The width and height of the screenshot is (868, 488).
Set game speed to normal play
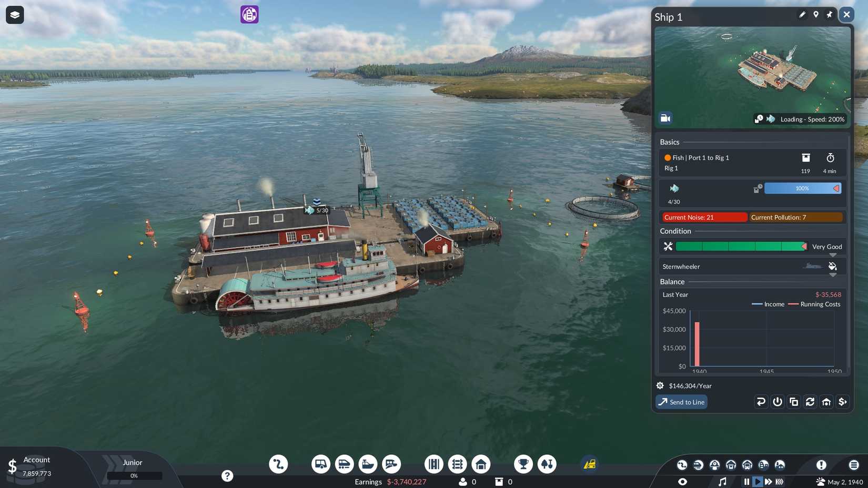coord(758,482)
